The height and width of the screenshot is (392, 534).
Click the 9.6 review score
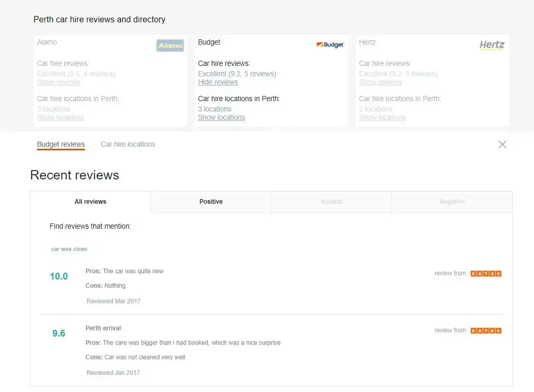tap(59, 333)
